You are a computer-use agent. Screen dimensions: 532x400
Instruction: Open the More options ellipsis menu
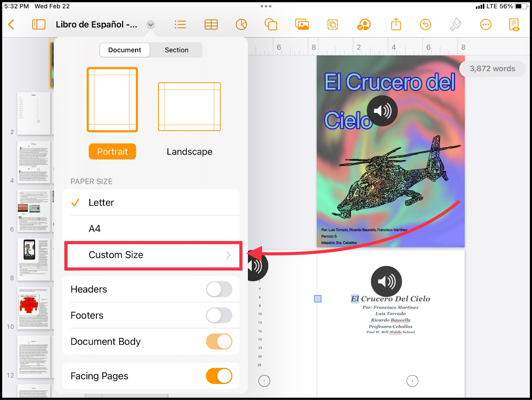[x=485, y=25]
